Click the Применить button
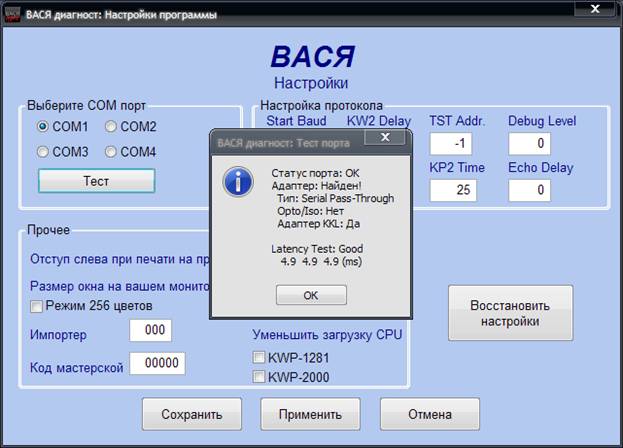 coord(310,414)
